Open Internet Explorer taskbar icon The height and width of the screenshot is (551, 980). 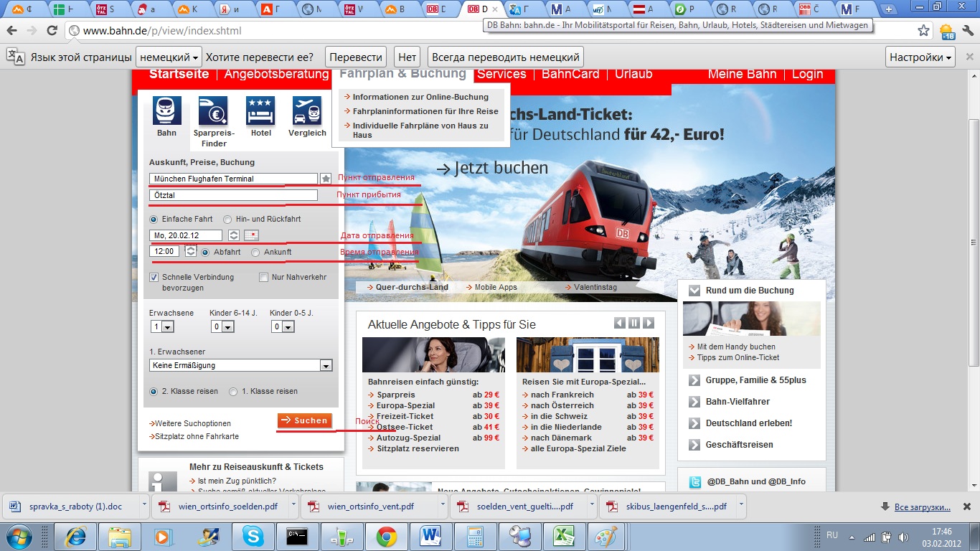coord(75,536)
